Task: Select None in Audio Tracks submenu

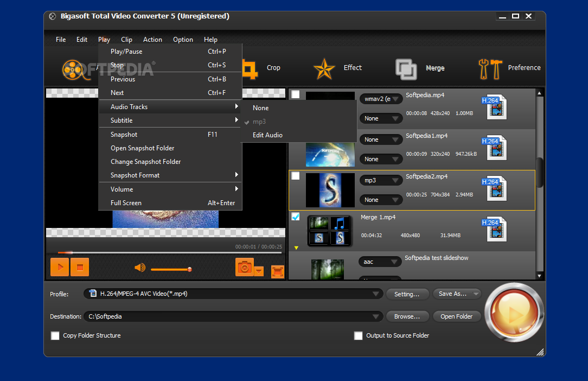Action: coord(298,108)
